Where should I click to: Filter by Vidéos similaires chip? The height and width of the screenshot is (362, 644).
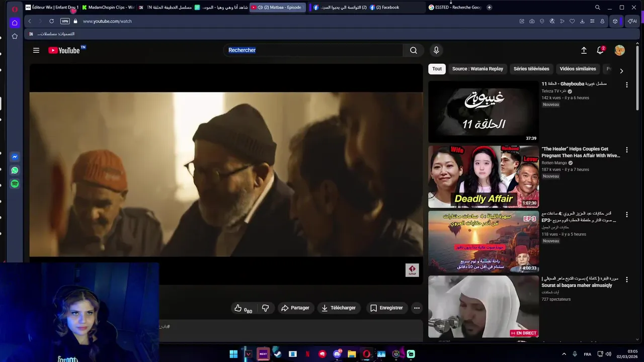tap(578, 69)
